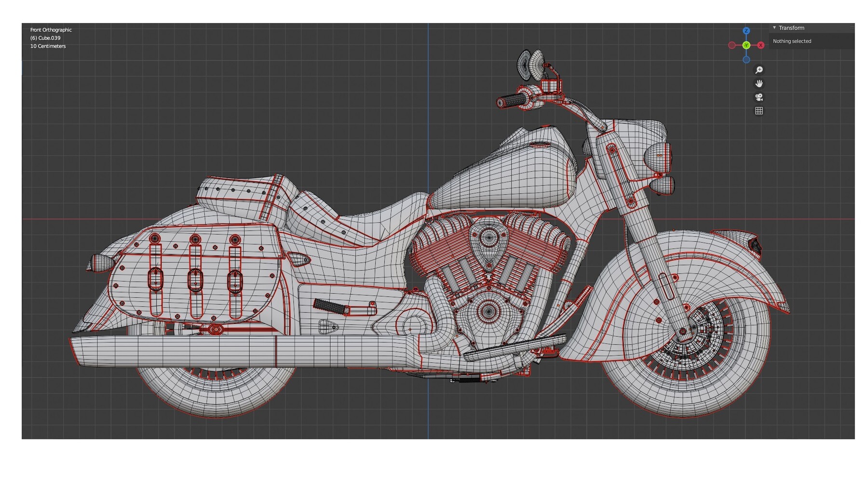Click the red X axis gizmo ball
The image size is (868, 488).
coord(760,45)
